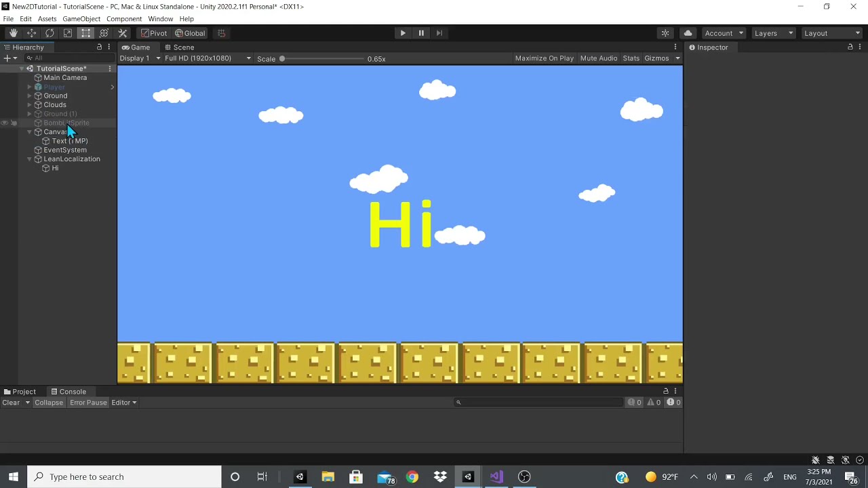Open the custom editor tools
The width and height of the screenshot is (868, 488).
pos(123,33)
